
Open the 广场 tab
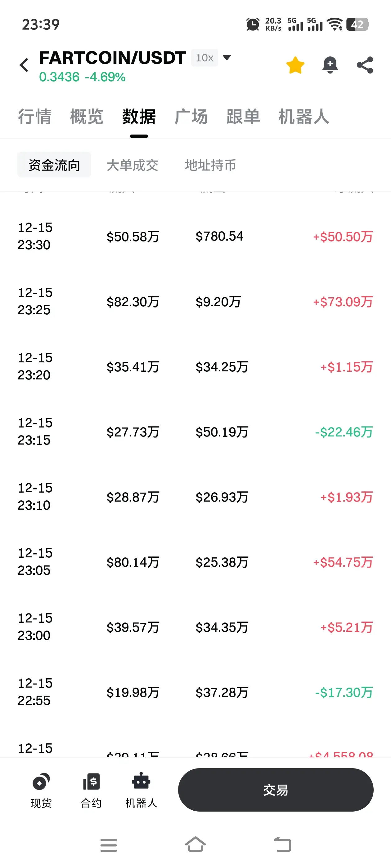tap(191, 117)
